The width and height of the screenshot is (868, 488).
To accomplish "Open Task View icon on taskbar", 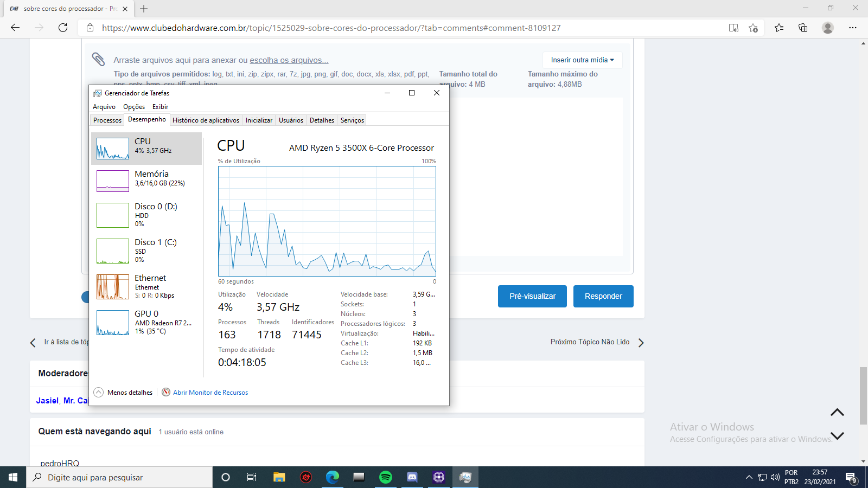I will point(252,477).
